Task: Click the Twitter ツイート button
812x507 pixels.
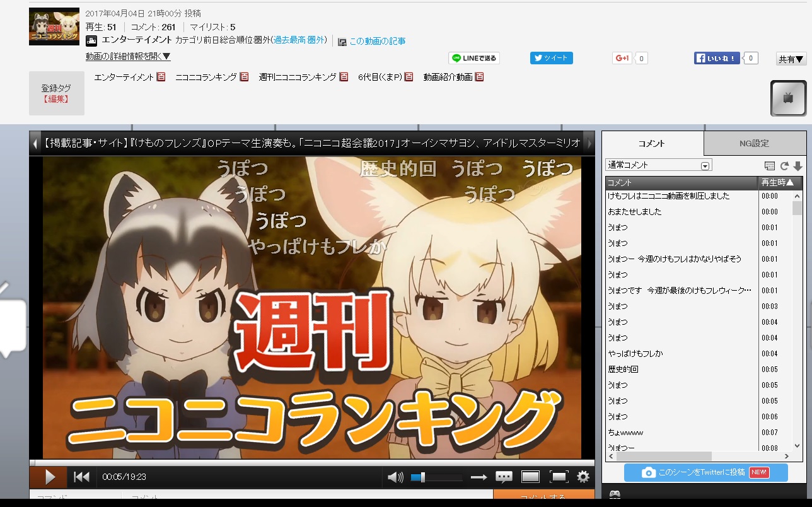Action: point(552,58)
